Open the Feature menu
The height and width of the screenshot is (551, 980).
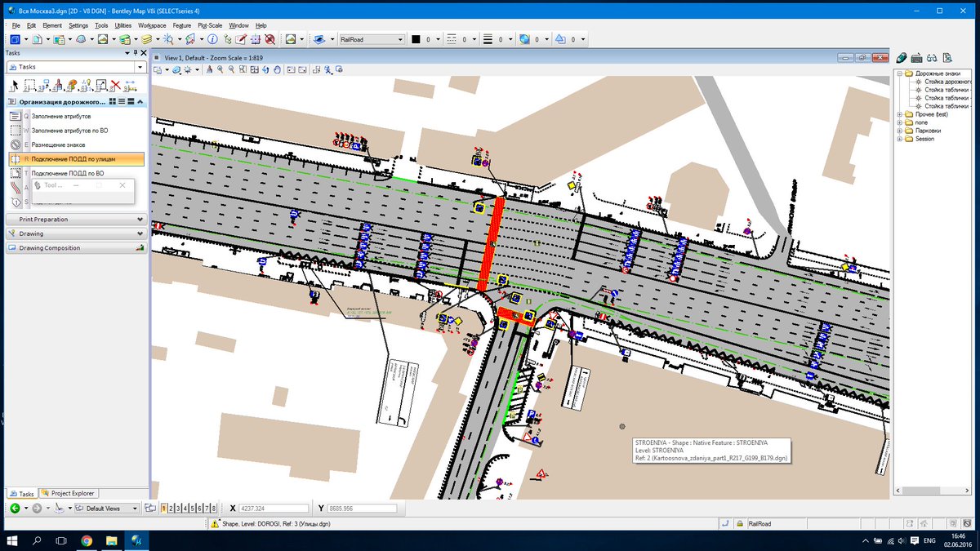point(181,25)
